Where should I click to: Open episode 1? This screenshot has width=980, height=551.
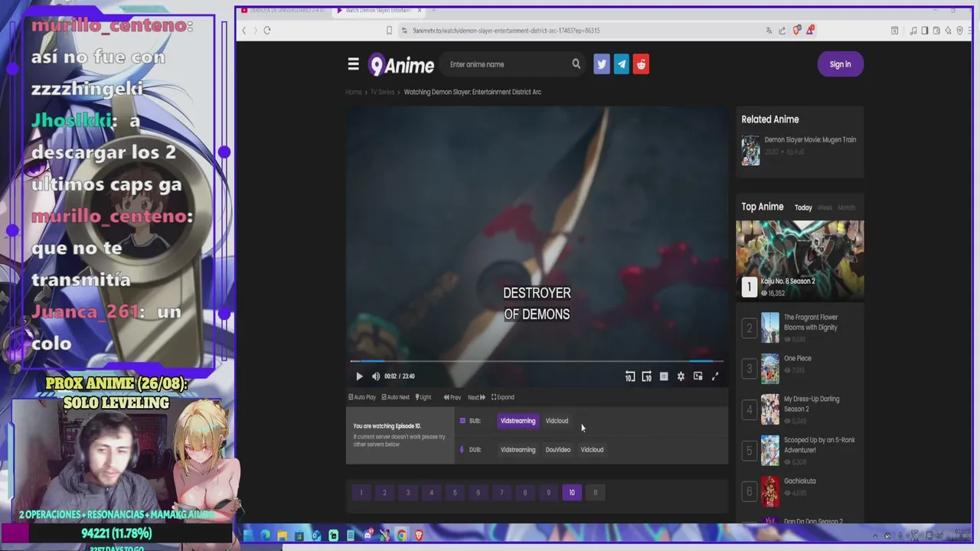[361, 493]
